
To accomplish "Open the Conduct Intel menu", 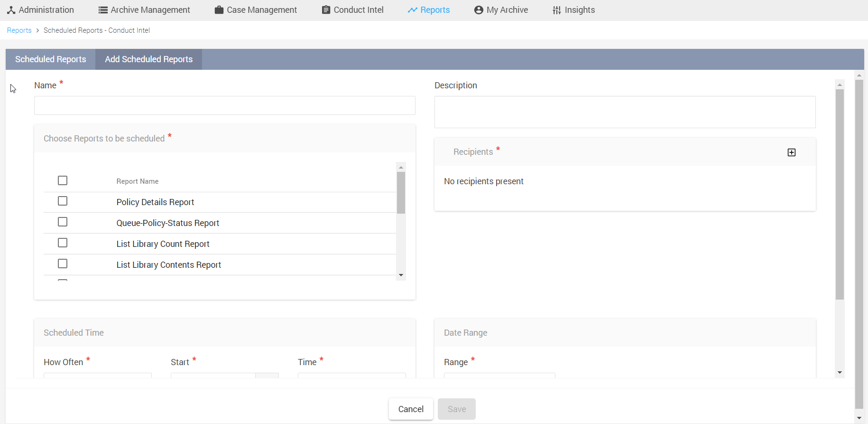I will (353, 10).
